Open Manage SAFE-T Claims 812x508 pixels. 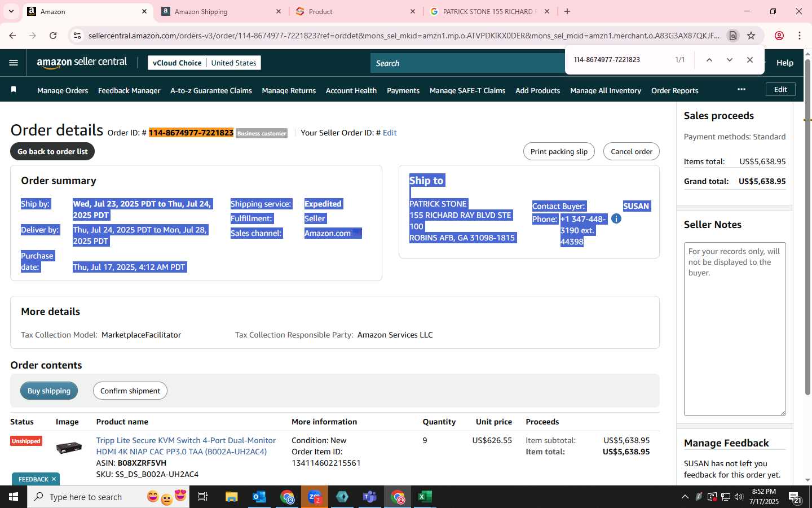point(467,90)
